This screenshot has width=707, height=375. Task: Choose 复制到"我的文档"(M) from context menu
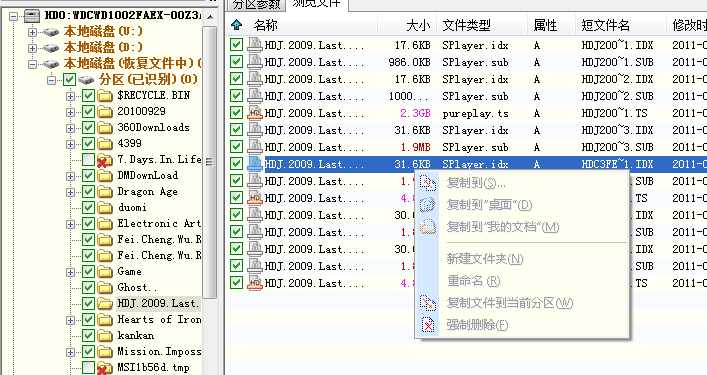(x=522, y=227)
